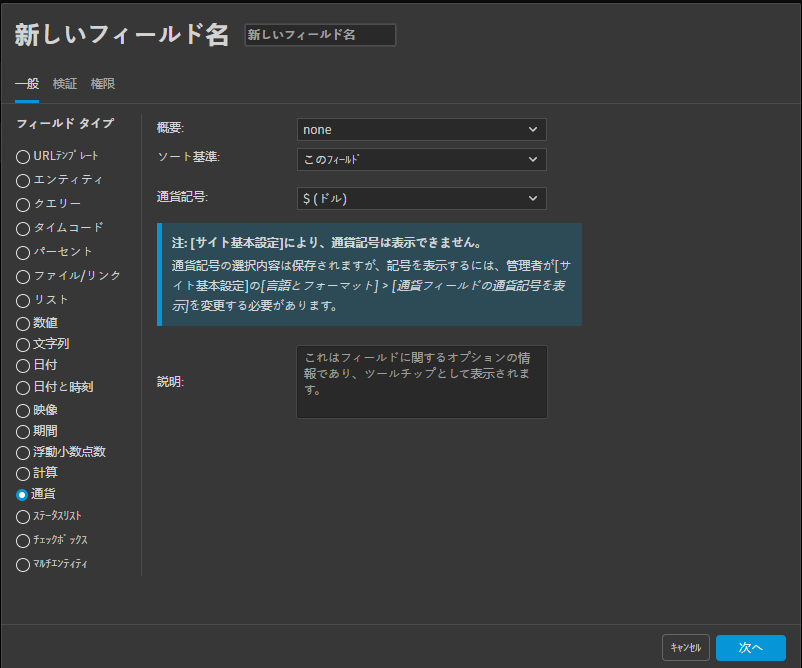
Task: Switch to the 検証 tab
Action: [65, 84]
